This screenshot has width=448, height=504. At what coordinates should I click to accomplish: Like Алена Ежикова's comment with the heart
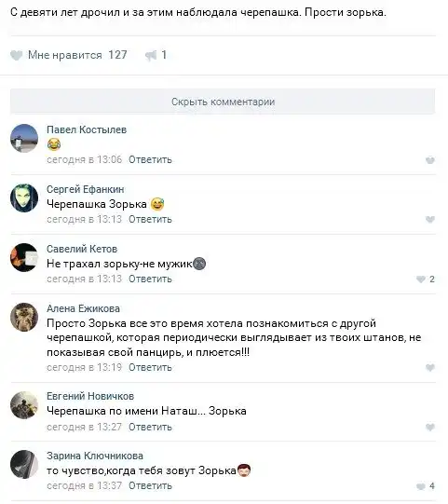pos(430,367)
